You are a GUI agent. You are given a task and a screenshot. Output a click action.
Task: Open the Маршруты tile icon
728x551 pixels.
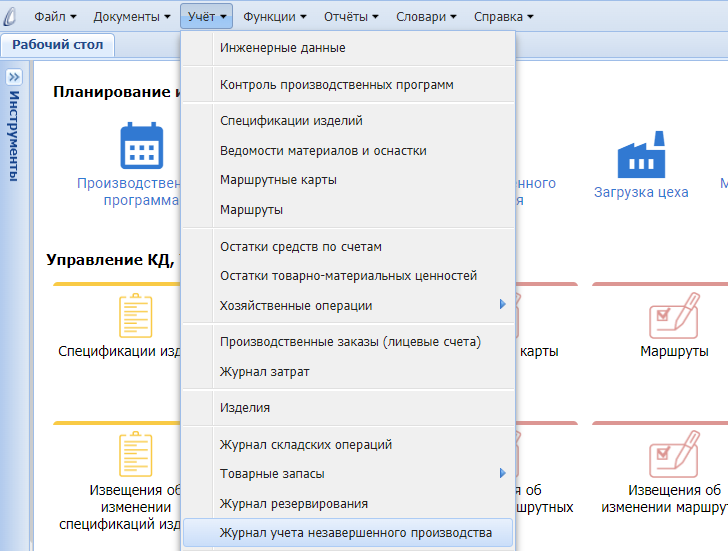pos(673,316)
